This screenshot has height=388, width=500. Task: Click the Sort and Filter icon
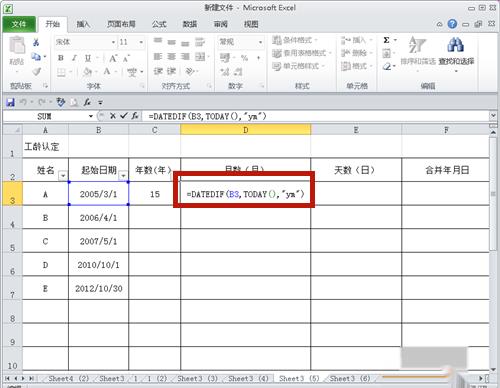coord(417,45)
